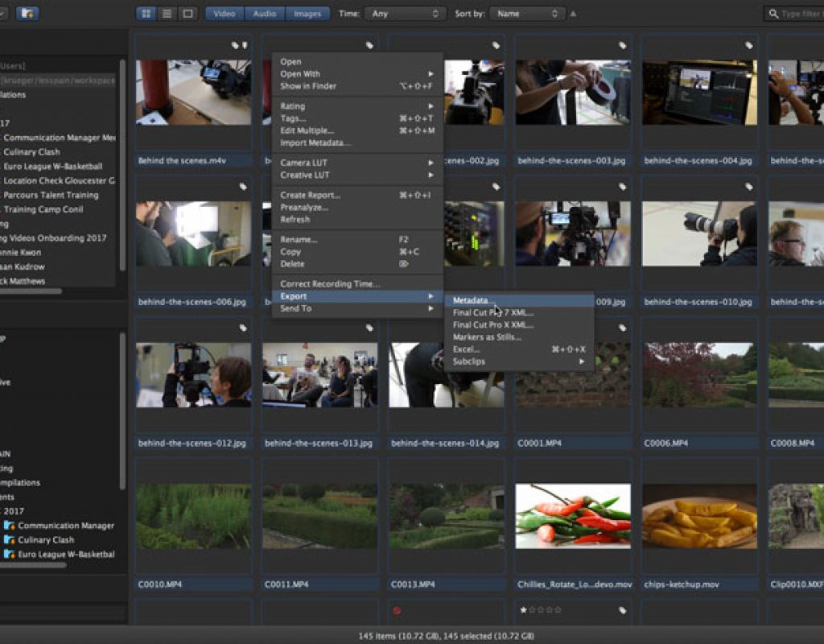The height and width of the screenshot is (644, 824).
Task: Click Culinary Clash bin folder icon
Action: (9, 539)
